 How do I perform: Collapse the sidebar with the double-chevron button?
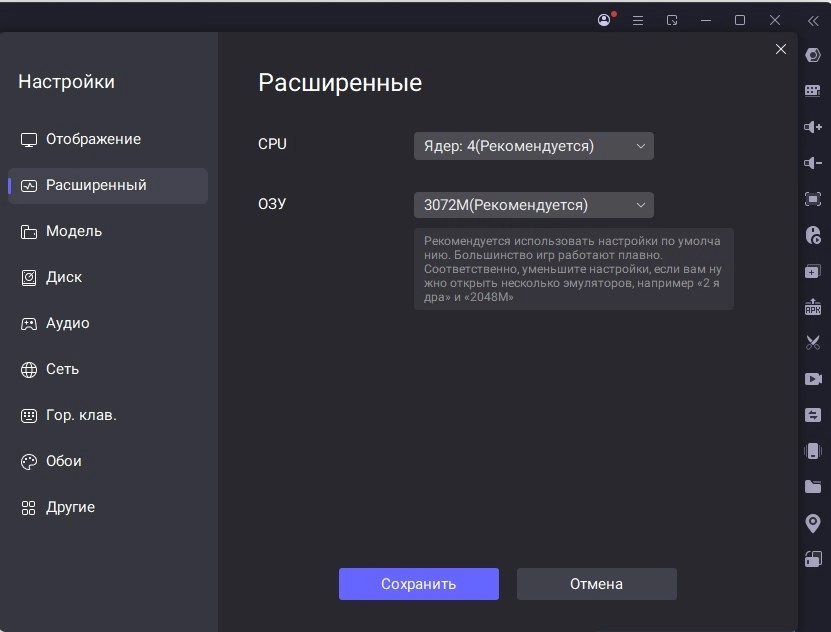click(812, 19)
